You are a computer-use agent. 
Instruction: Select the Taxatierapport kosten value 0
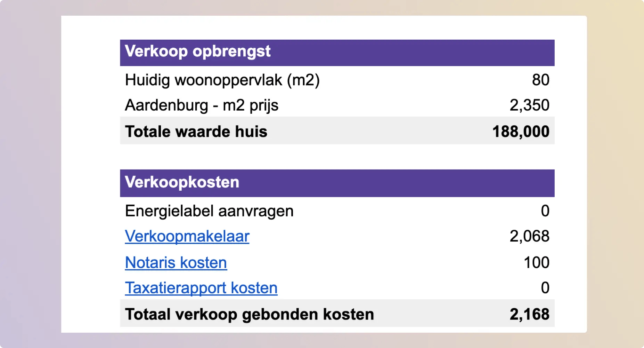click(x=545, y=288)
